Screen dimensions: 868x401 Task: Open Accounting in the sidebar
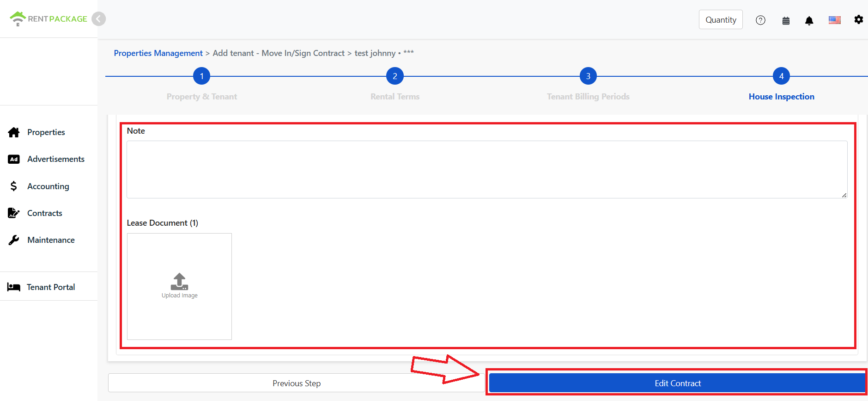(48, 186)
